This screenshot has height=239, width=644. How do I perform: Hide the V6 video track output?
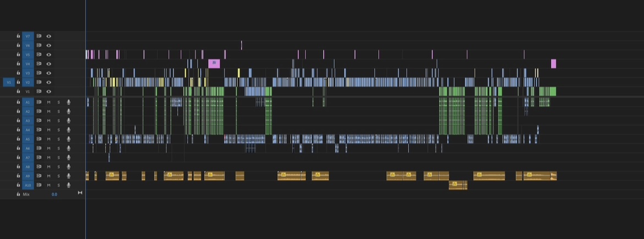pyautogui.click(x=48, y=45)
